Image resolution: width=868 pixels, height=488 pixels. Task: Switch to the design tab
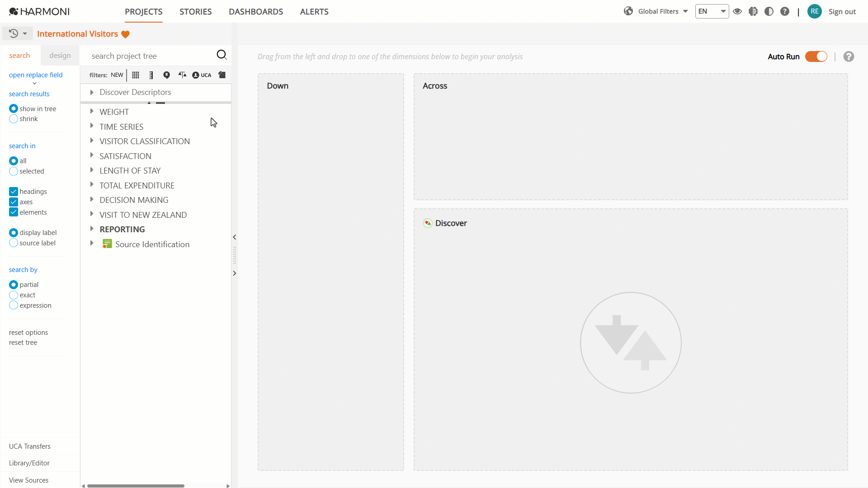pos(60,55)
